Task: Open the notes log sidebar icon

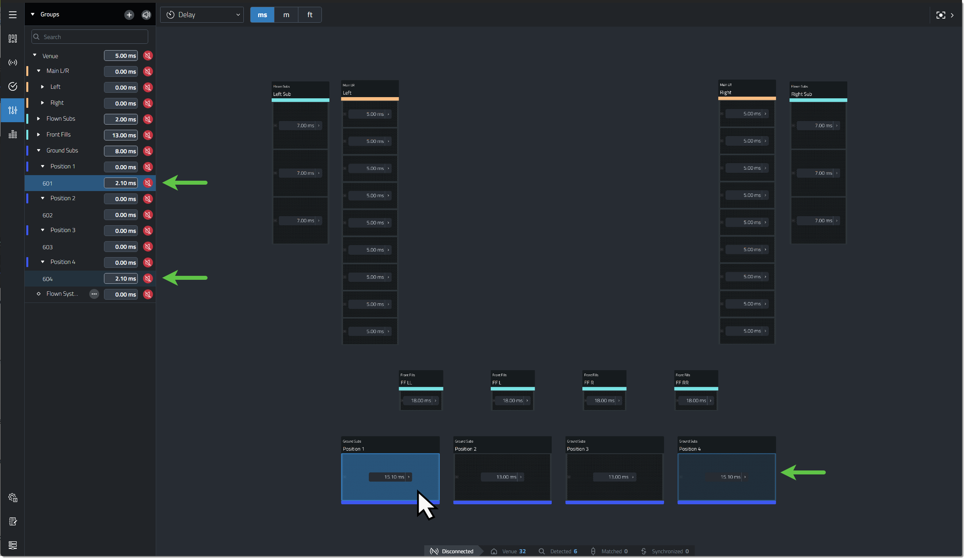Action: [x=13, y=521]
